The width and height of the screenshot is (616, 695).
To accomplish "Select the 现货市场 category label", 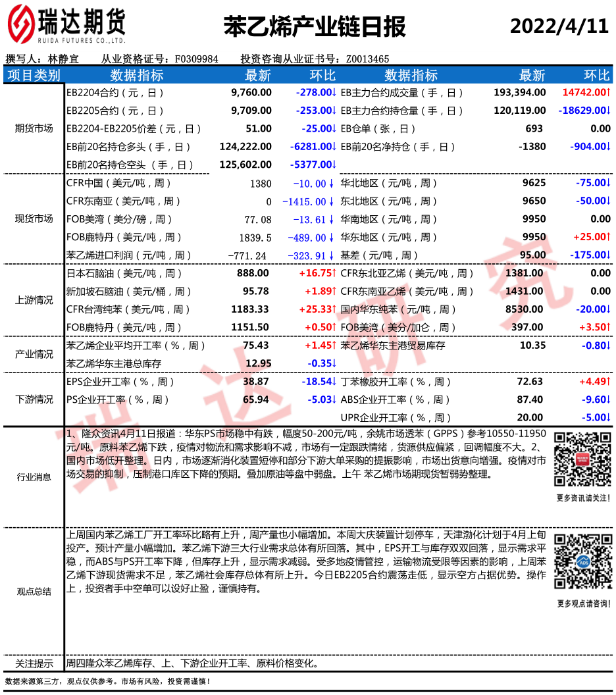I will (34, 219).
